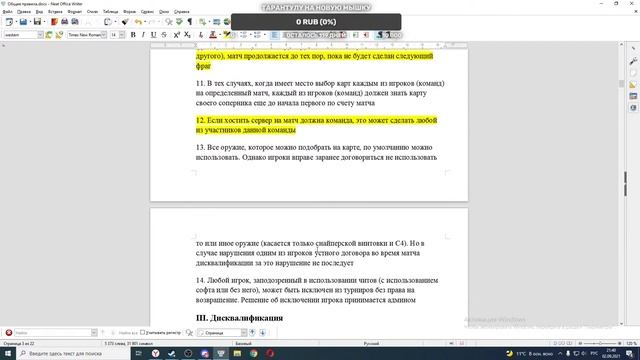Click the Find and Replace icon
The image size is (640, 360).
coord(169,22)
